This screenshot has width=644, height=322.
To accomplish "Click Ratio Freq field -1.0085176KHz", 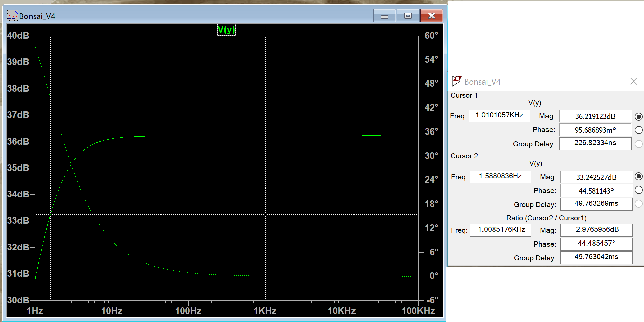I will [x=500, y=230].
